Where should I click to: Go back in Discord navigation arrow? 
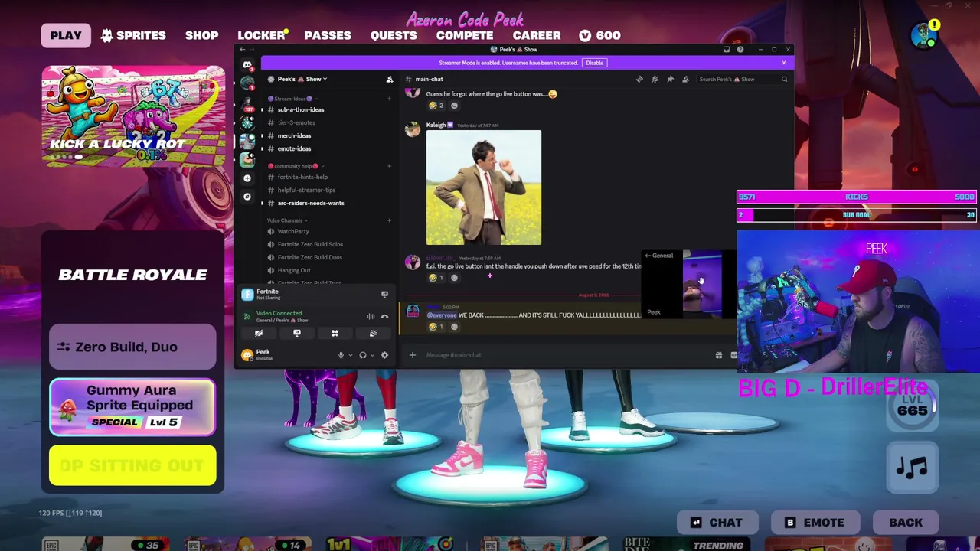[243, 50]
